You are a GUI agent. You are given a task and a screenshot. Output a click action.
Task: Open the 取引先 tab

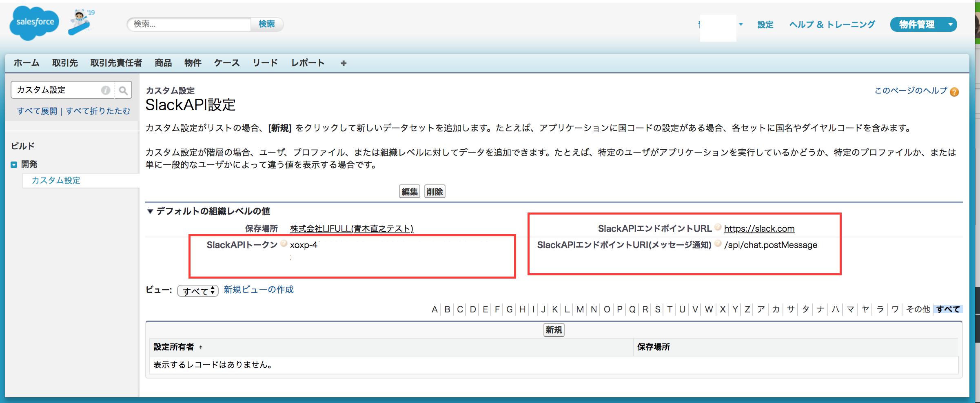click(65, 63)
